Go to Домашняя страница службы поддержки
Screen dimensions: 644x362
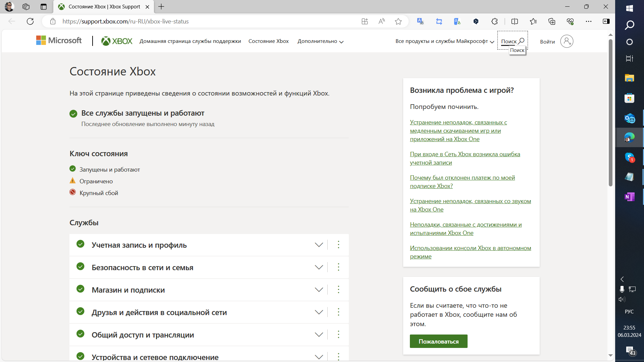[190, 41]
